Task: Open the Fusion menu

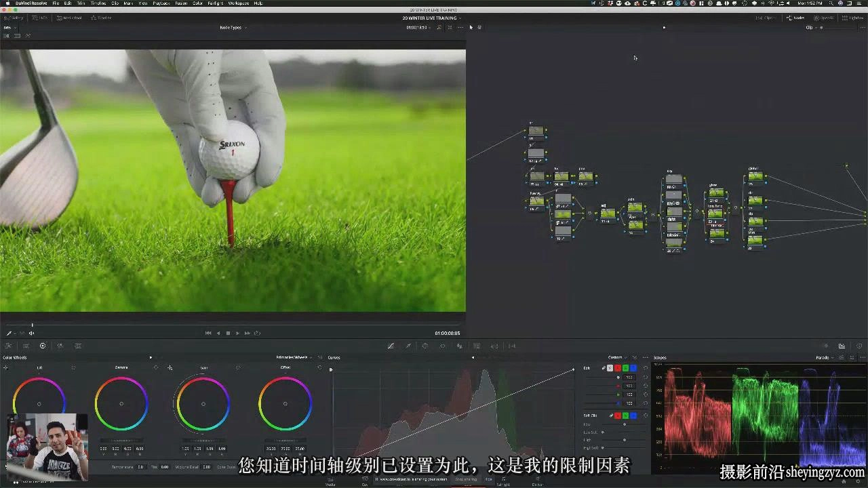Action: (x=181, y=3)
